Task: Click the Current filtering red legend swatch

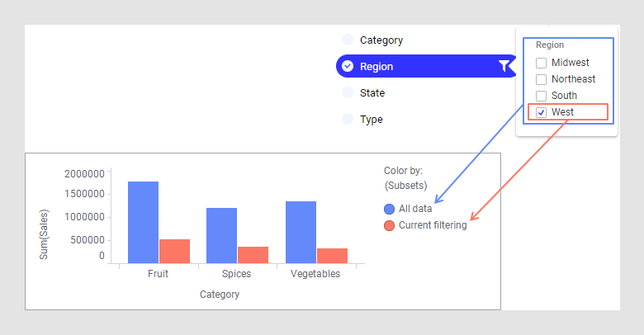Action: [390, 225]
